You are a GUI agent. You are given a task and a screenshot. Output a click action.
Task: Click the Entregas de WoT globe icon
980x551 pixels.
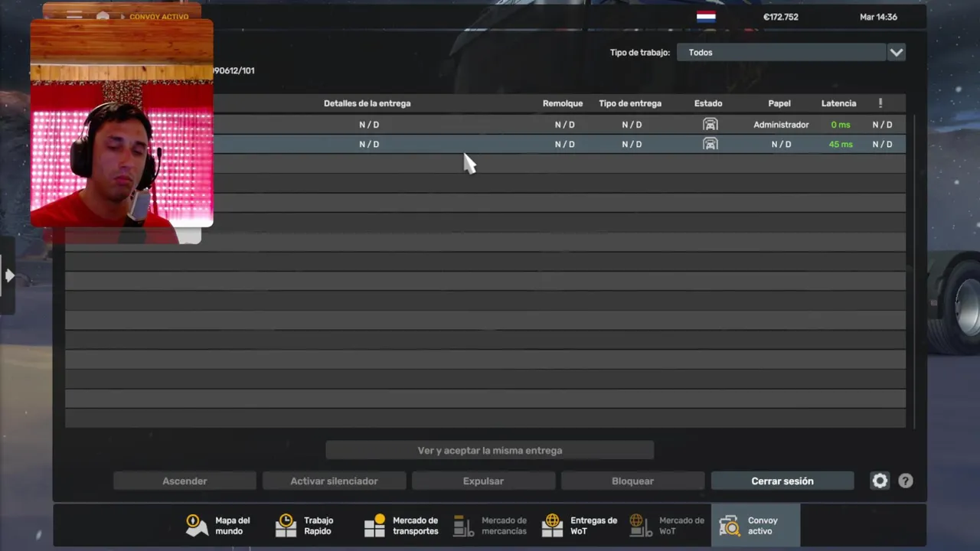pos(552,525)
